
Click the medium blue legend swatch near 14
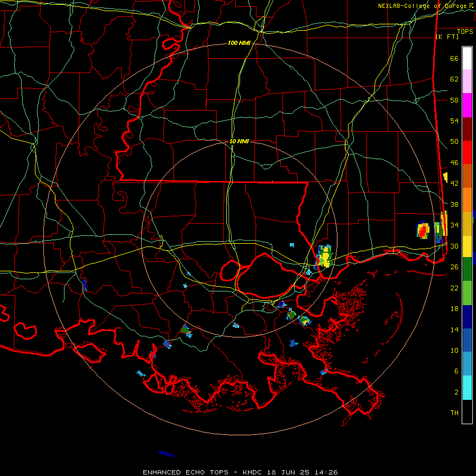[467, 340]
